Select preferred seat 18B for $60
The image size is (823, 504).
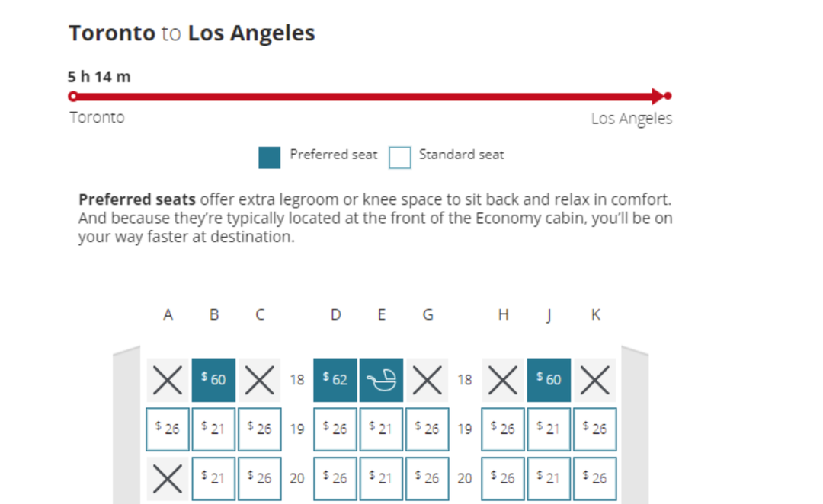pyautogui.click(x=213, y=379)
